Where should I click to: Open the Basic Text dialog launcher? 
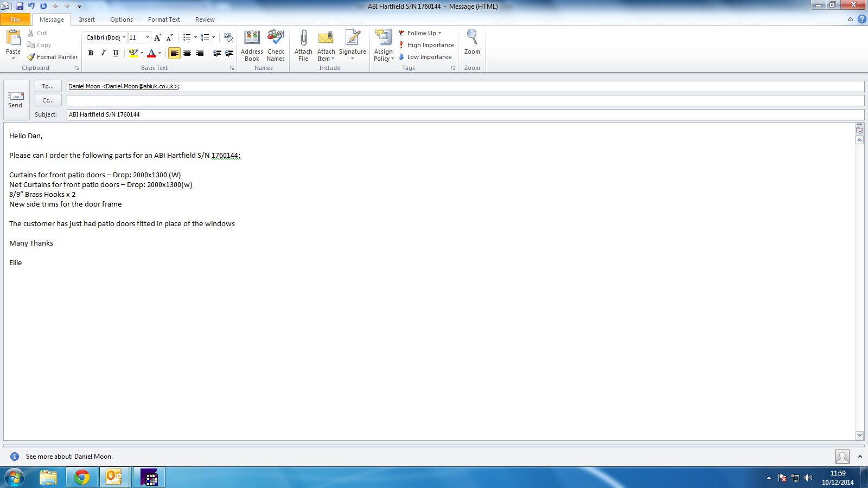click(232, 68)
